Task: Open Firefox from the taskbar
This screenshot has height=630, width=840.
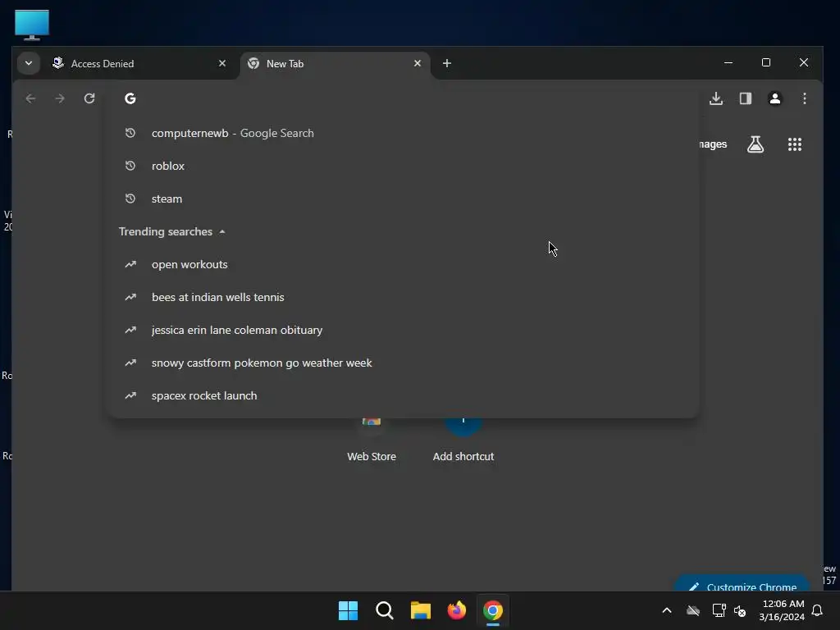Action: point(457,610)
